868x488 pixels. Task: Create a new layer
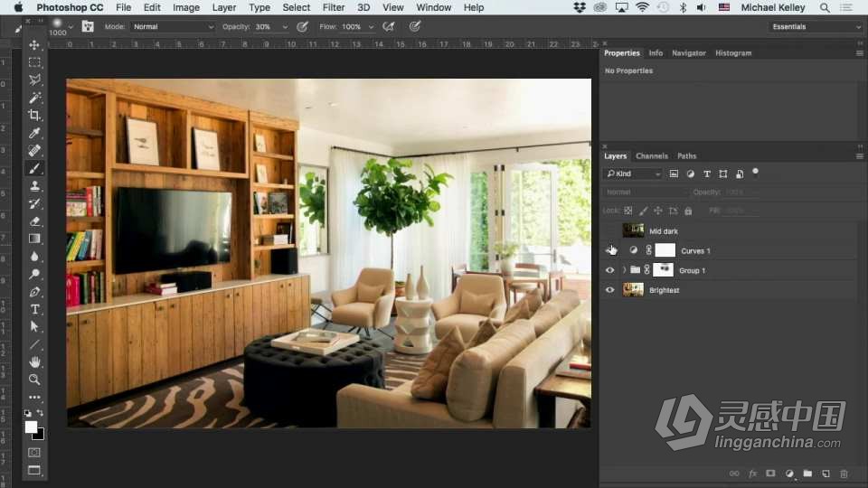pos(826,474)
